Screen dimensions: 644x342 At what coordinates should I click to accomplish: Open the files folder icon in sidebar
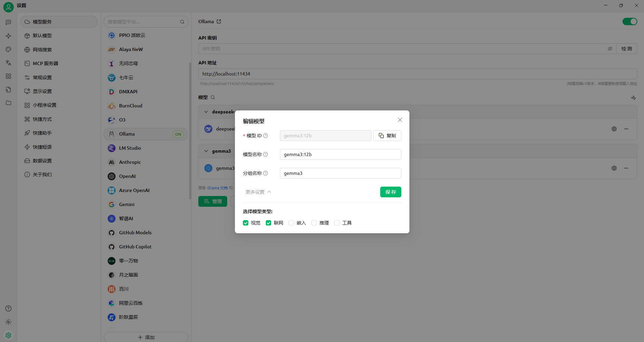tap(8, 103)
